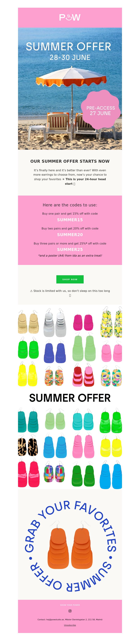
Task: Open the Instagram icon in the footer
Action: pyautogui.click(x=70, y=611)
